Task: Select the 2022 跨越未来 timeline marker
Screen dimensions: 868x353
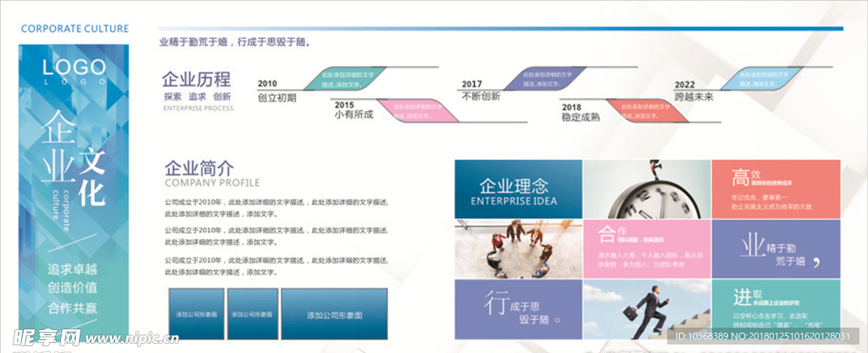Action: coord(693,91)
